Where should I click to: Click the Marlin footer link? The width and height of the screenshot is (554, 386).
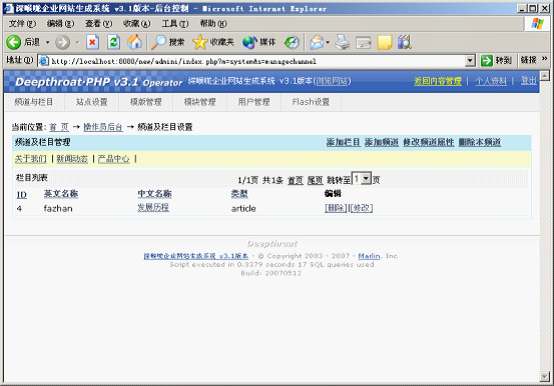click(369, 256)
